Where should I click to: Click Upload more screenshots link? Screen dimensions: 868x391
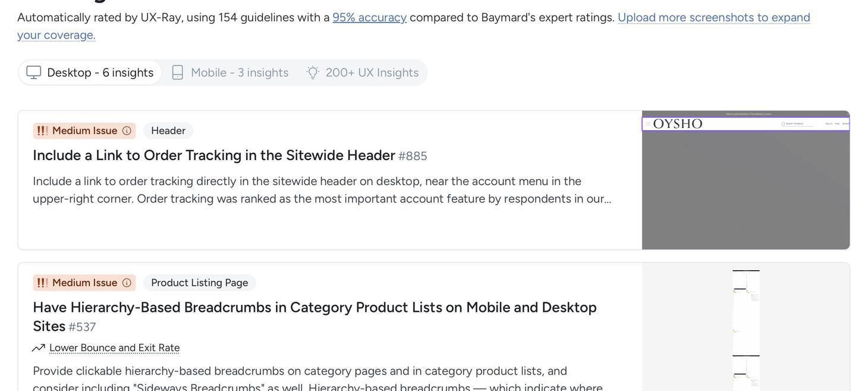(x=713, y=17)
